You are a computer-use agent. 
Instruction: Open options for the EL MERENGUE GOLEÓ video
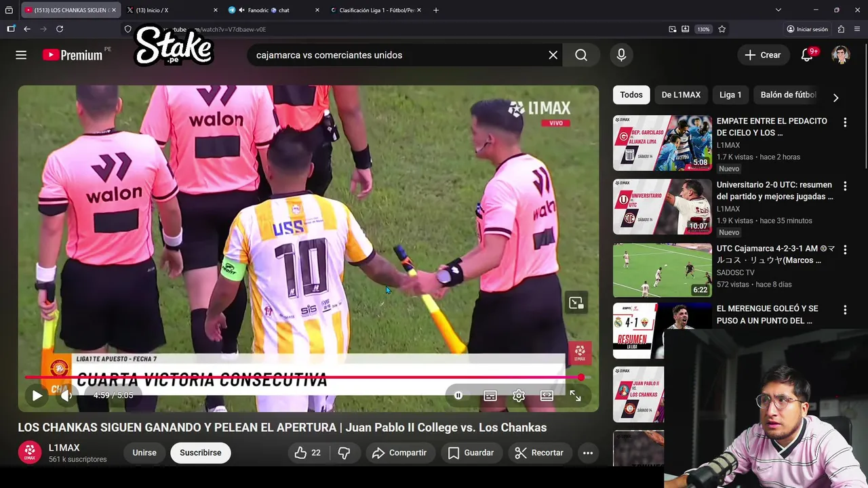click(x=845, y=310)
